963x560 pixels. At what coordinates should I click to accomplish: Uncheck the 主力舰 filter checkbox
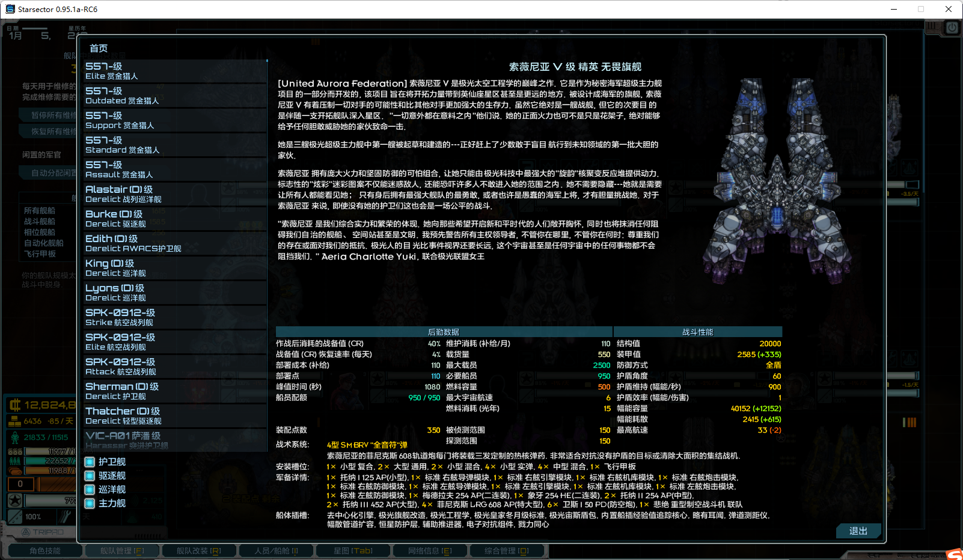click(89, 503)
